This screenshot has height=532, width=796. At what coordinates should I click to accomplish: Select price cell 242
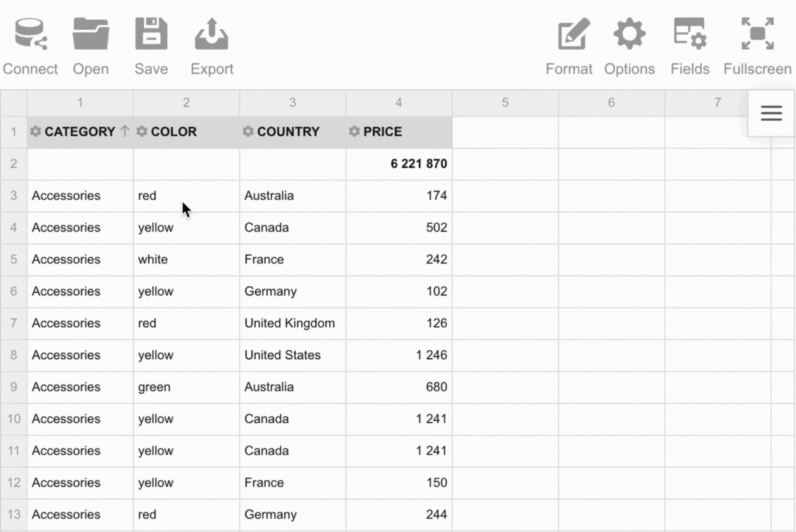pyautogui.click(x=399, y=260)
